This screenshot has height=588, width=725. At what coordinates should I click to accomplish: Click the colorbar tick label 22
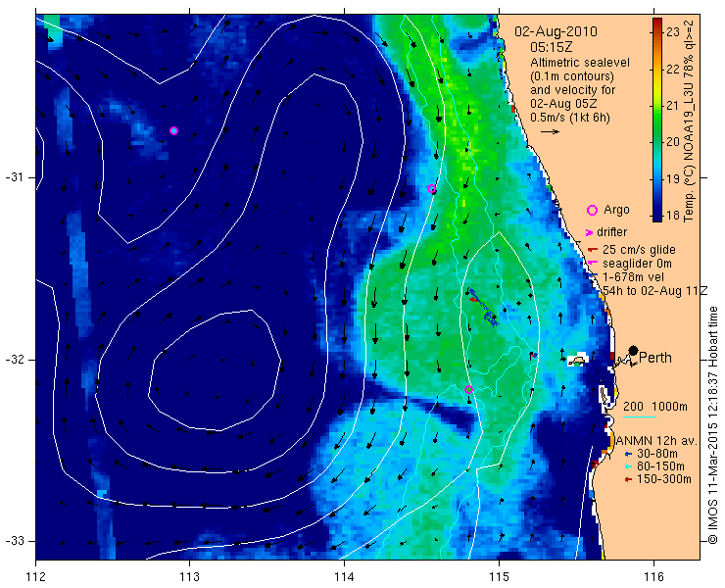(x=673, y=69)
